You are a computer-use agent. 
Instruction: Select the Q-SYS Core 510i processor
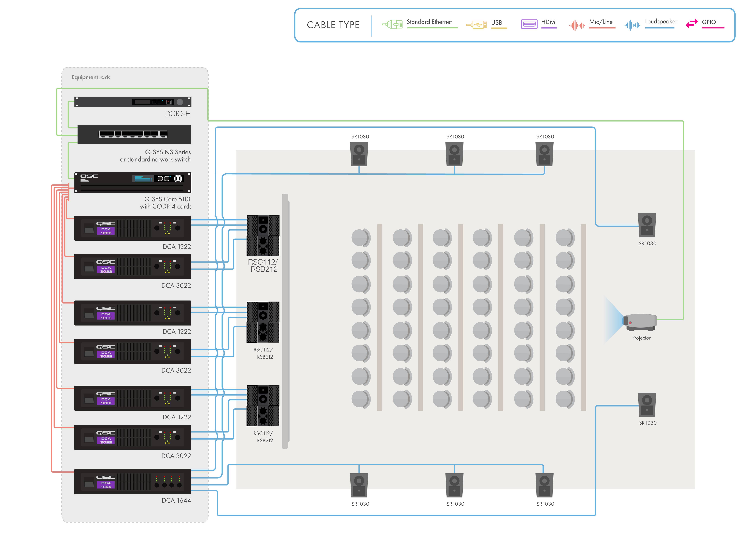point(133,182)
